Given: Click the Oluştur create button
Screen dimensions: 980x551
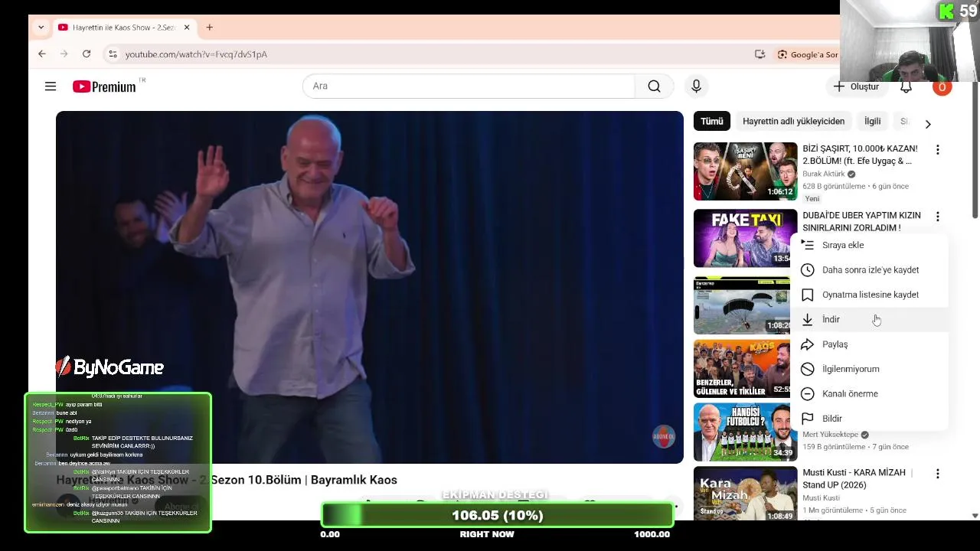Looking at the screenshot, I should click(857, 86).
